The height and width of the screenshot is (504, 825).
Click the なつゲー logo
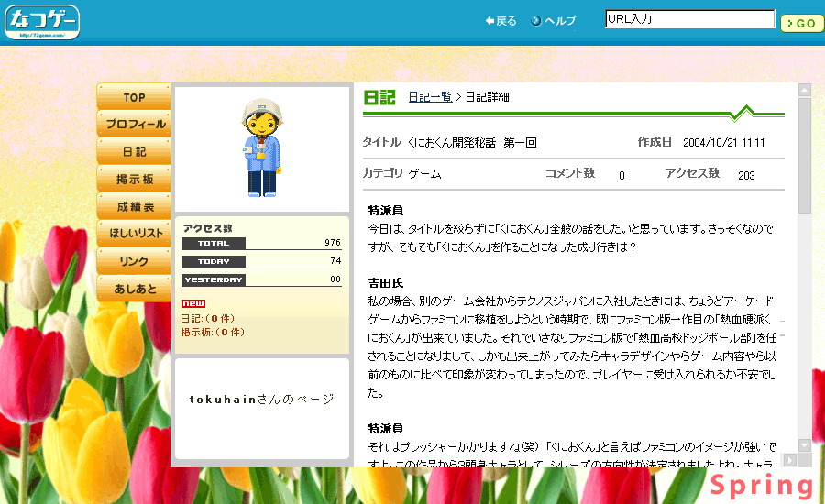coord(43,22)
